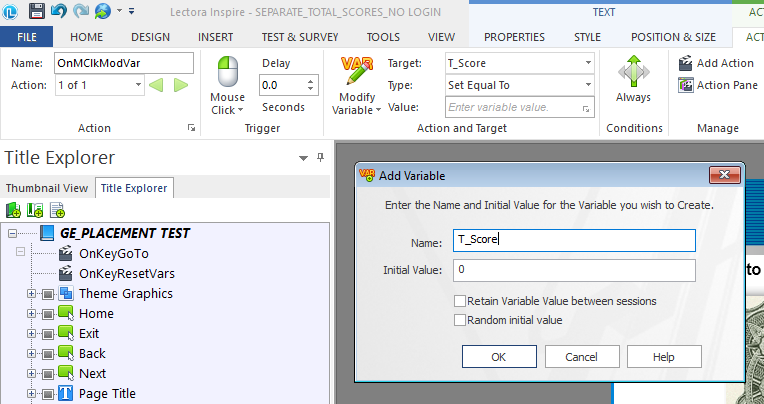Click the 'Enter variable value' field in the ribbon

tap(520, 107)
